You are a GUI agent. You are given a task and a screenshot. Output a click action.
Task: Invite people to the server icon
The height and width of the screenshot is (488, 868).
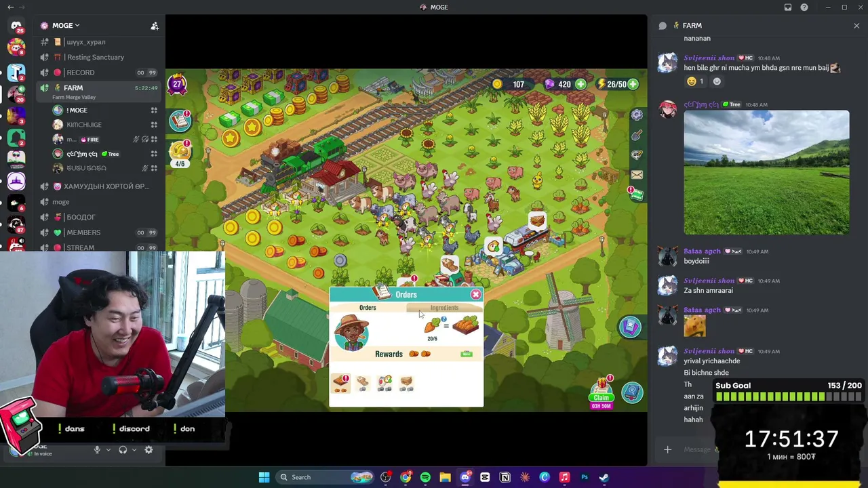155,26
